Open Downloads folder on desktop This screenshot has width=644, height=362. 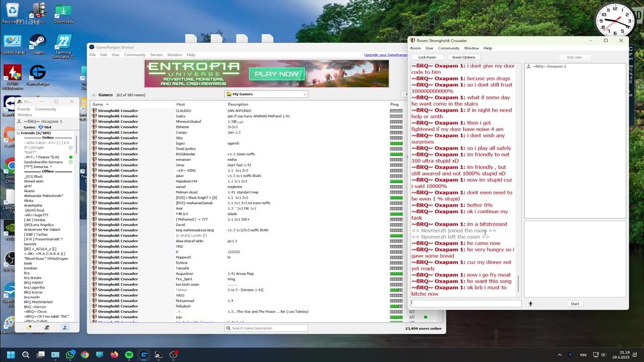click(x=63, y=13)
